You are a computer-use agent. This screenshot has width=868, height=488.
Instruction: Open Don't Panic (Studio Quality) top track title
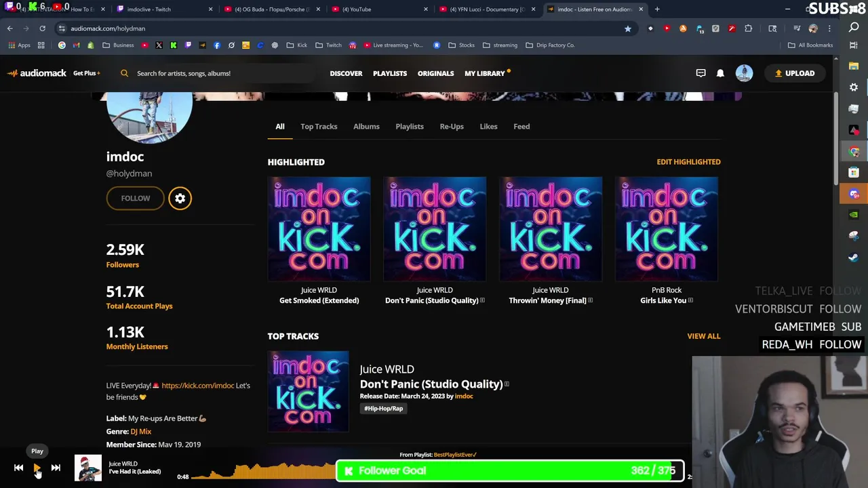point(431,384)
